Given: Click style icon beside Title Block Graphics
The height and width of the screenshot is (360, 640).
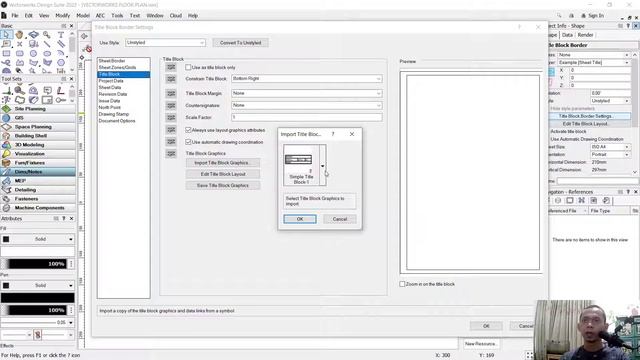Looking at the screenshot, I should pos(171,153).
